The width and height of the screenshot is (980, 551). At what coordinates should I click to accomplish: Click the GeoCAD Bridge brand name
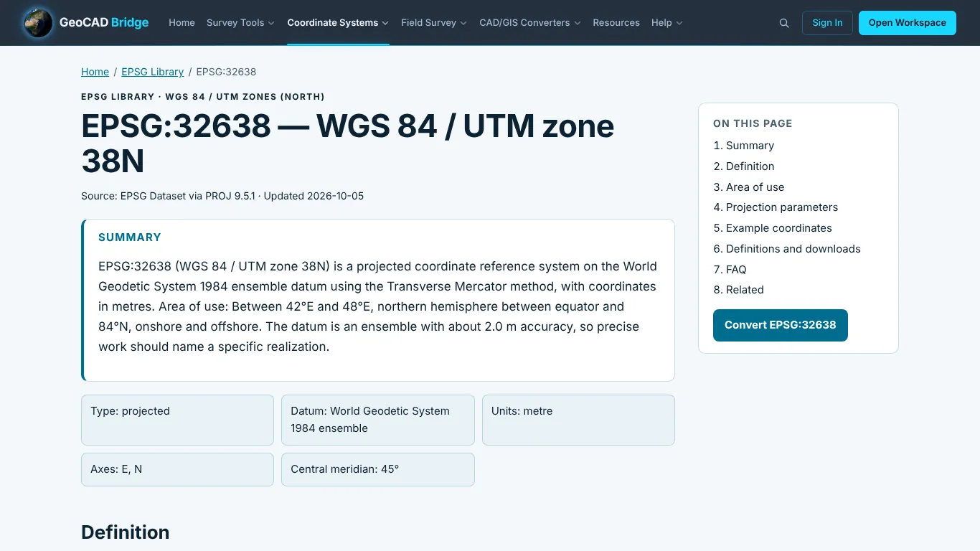point(104,22)
